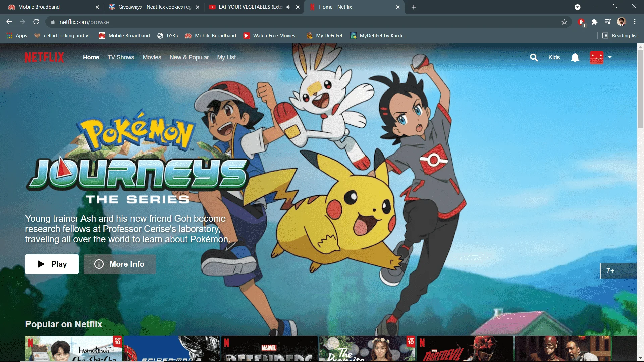The height and width of the screenshot is (362, 644).
Task: Open the Extensions puzzle icon
Action: (594, 22)
